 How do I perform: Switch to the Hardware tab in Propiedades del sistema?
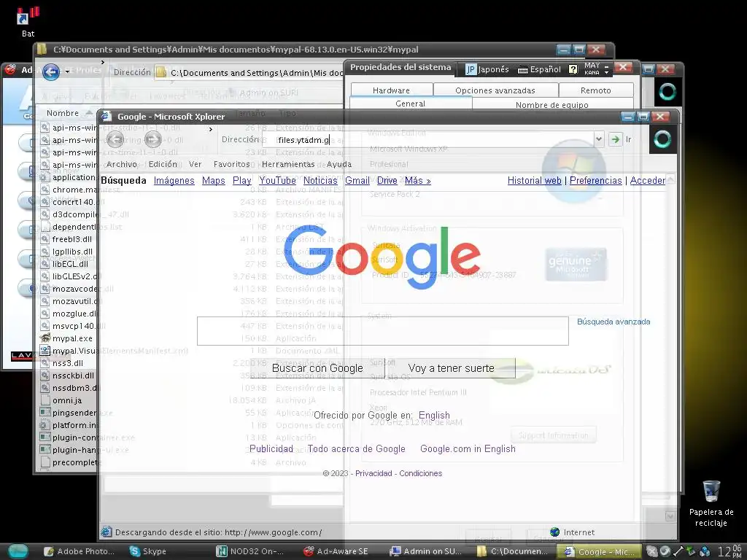click(391, 90)
